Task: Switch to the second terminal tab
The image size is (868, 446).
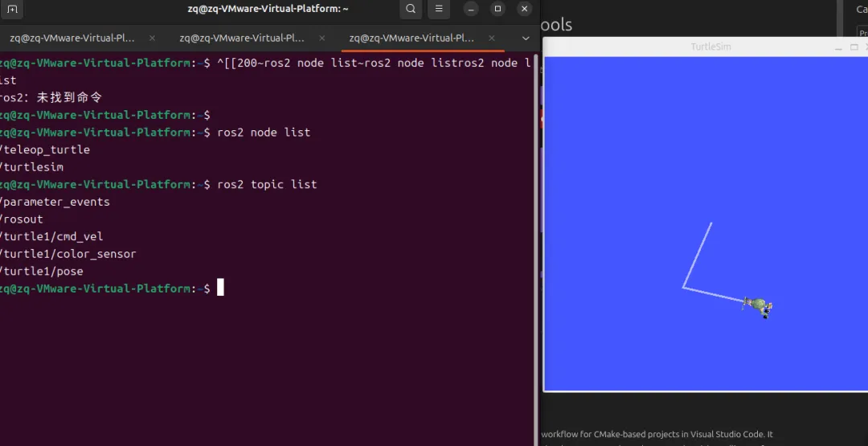Action: [x=242, y=39]
